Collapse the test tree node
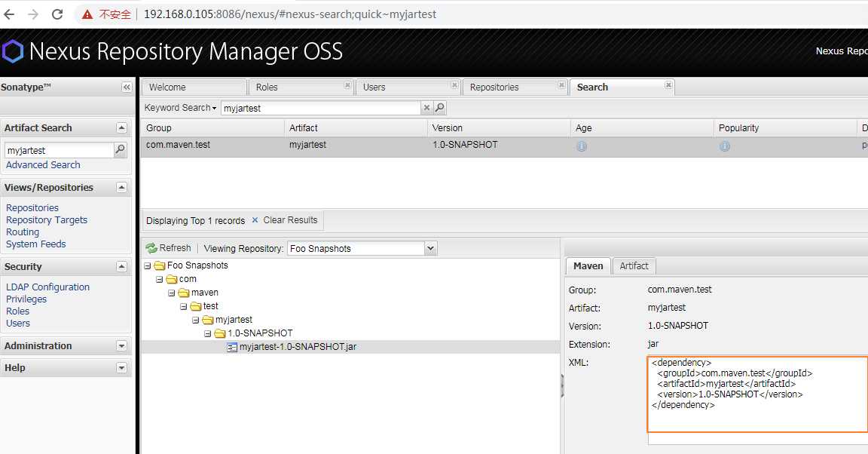Image resolution: width=868 pixels, height=454 pixels. 183,306
